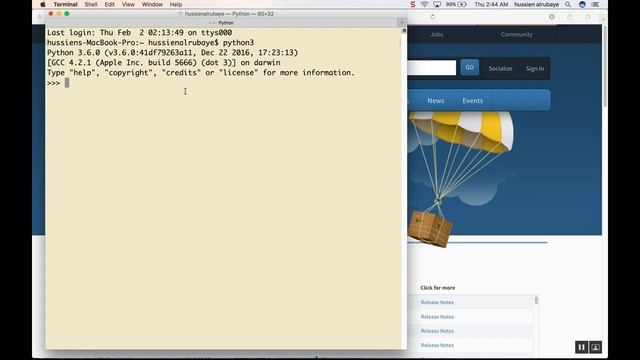This screenshot has height=360, width=640.
Task: Click the clock showing Thu 2:44 AM
Action: 491,4
